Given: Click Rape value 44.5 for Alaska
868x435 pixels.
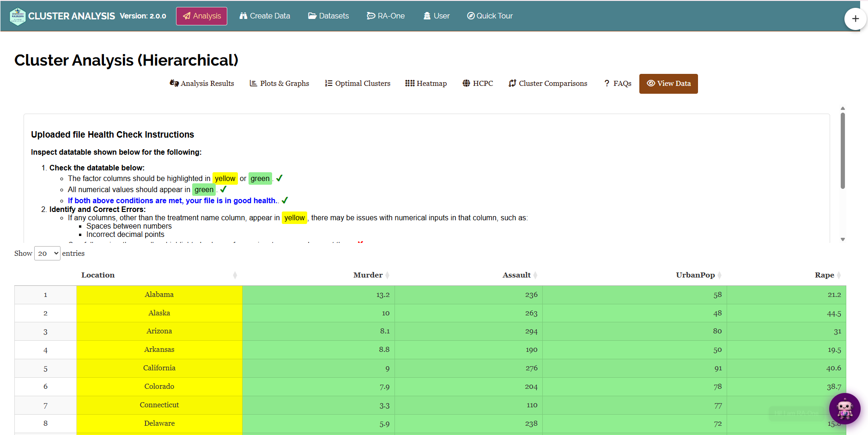Looking at the screenshot, I should [x=786, y=313].
